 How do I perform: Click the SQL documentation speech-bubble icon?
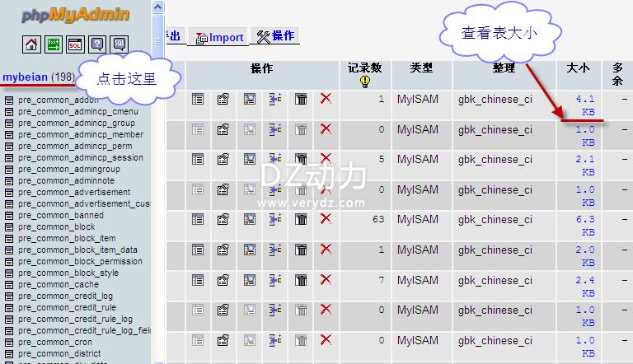point(120,44)
